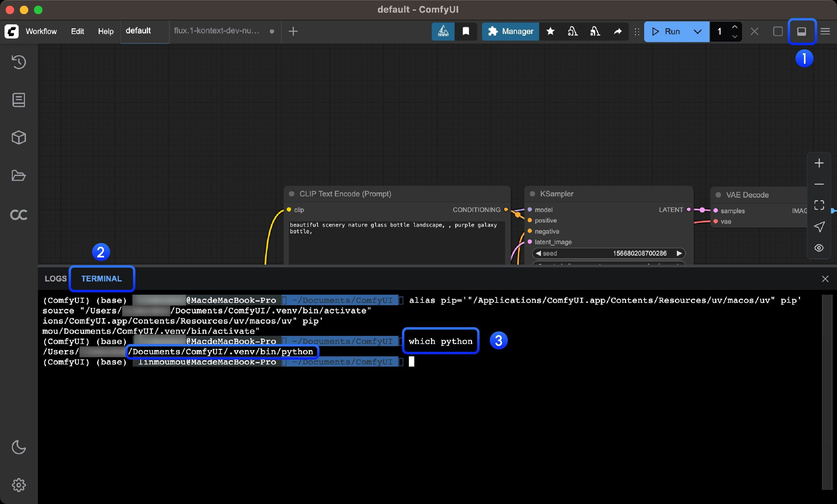
Task: Switch to the LOGS tab
Action: tap(55, 278)
